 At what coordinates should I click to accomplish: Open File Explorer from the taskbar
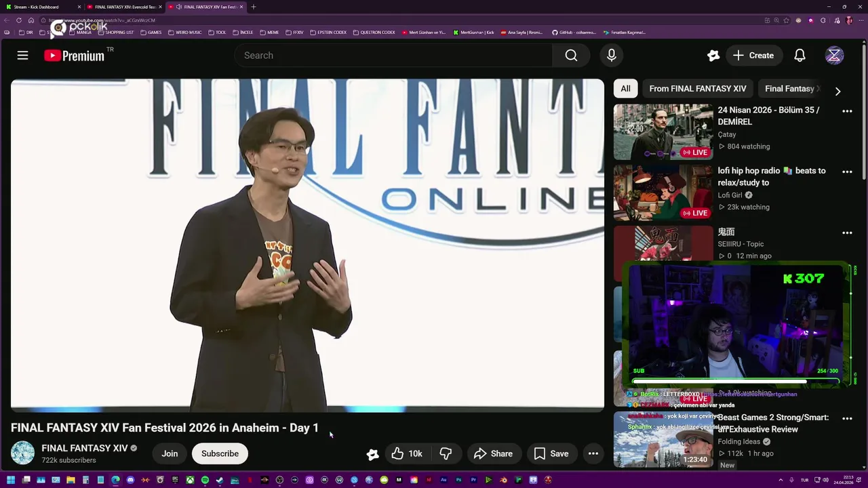[71, 480]
